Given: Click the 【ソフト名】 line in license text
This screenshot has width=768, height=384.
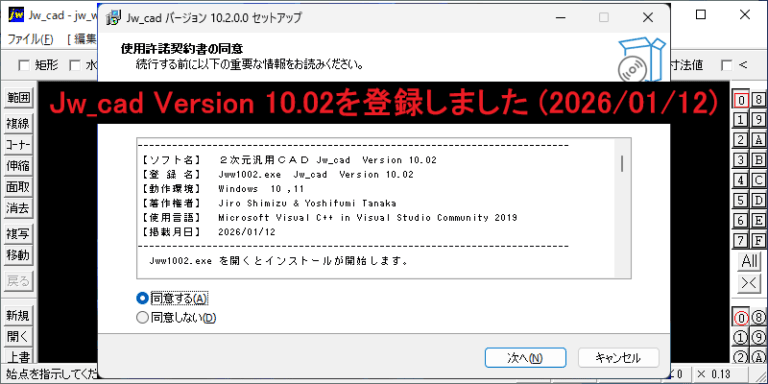Looking at the screenshot, I should click(289, 160).
